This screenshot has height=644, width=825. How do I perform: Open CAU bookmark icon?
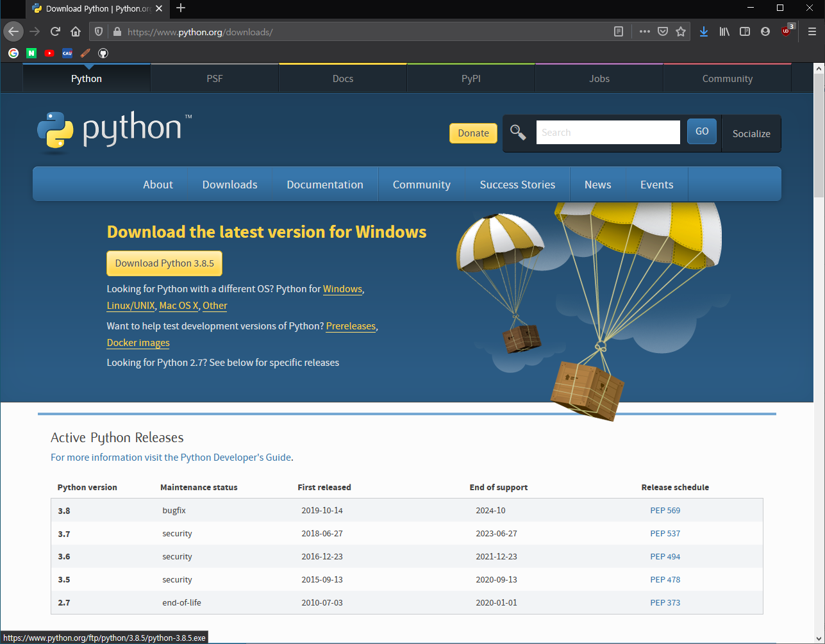point(67,53)
